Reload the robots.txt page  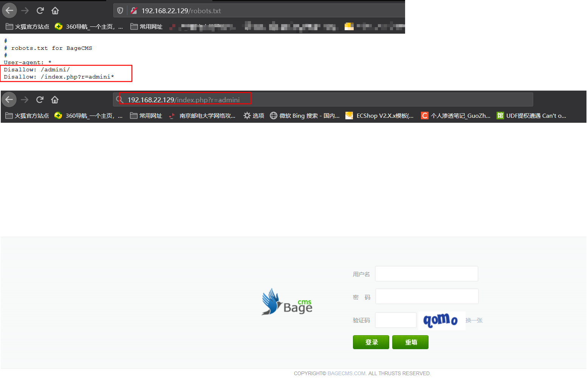40,11
